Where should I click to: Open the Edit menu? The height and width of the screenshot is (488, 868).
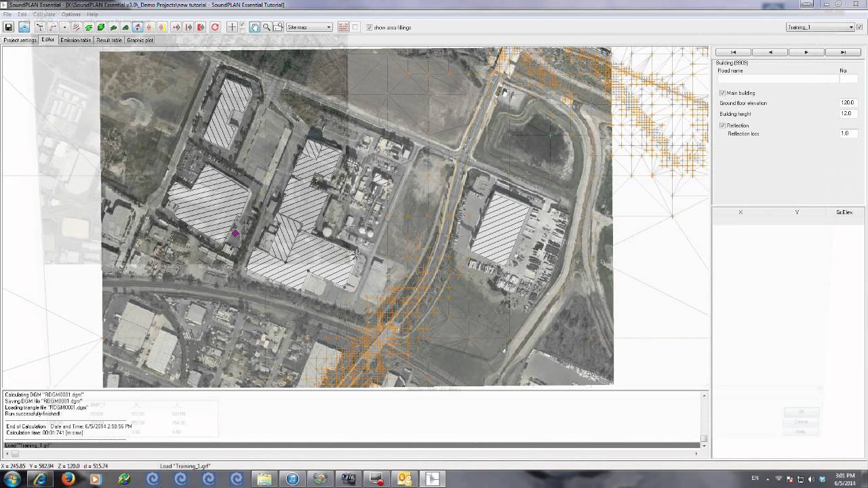22,14
